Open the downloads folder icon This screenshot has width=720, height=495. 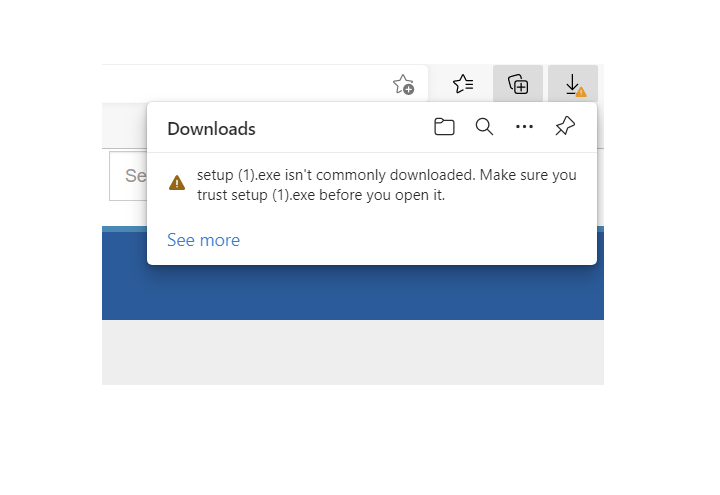(444, 127)
